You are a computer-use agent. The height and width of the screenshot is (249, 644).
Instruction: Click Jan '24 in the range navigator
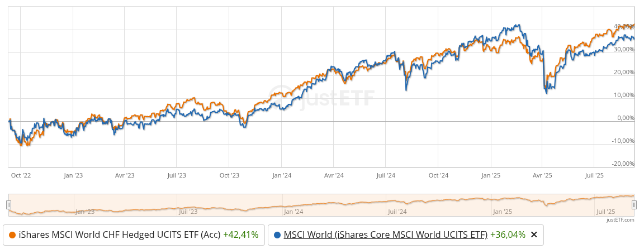[293, 212]
